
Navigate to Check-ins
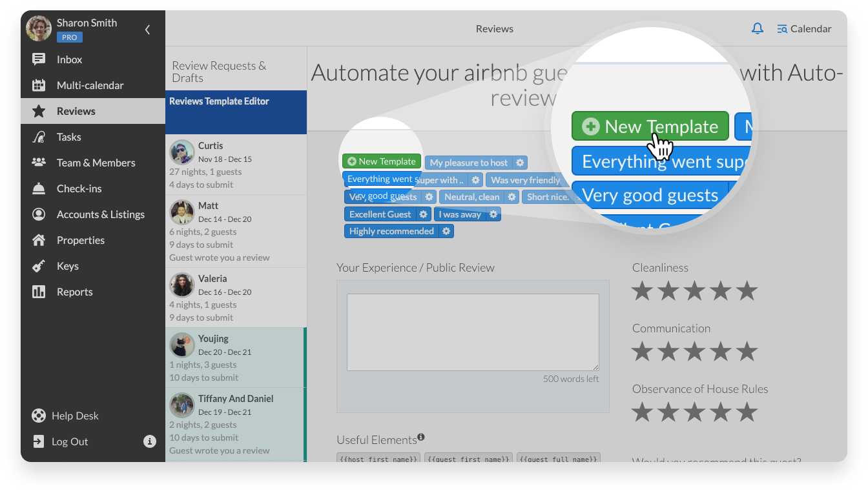tap(93, 188)
